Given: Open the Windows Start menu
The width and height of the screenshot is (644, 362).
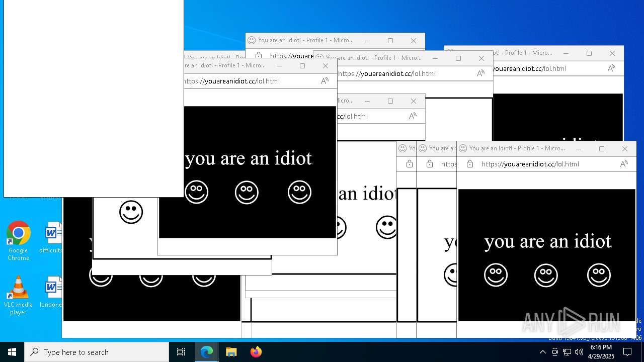Looking at the screenshot, I should 12,352.
